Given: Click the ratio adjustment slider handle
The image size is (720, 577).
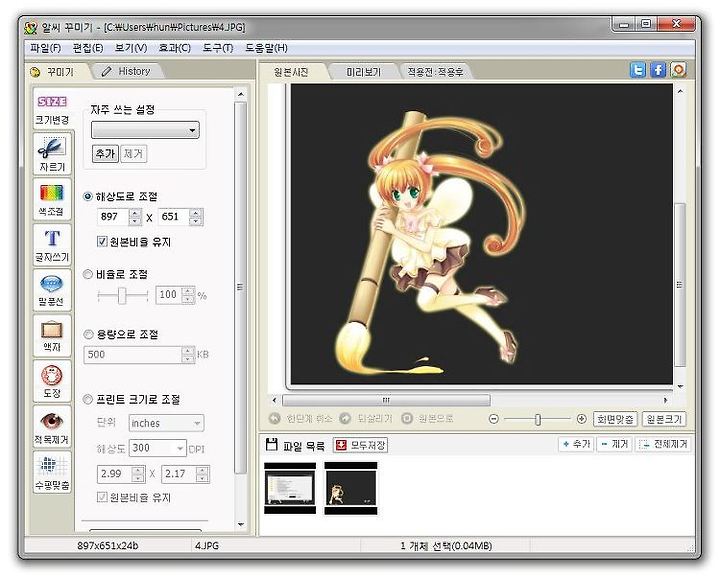Looking at the screenshot, I should (x=122, y=295).
